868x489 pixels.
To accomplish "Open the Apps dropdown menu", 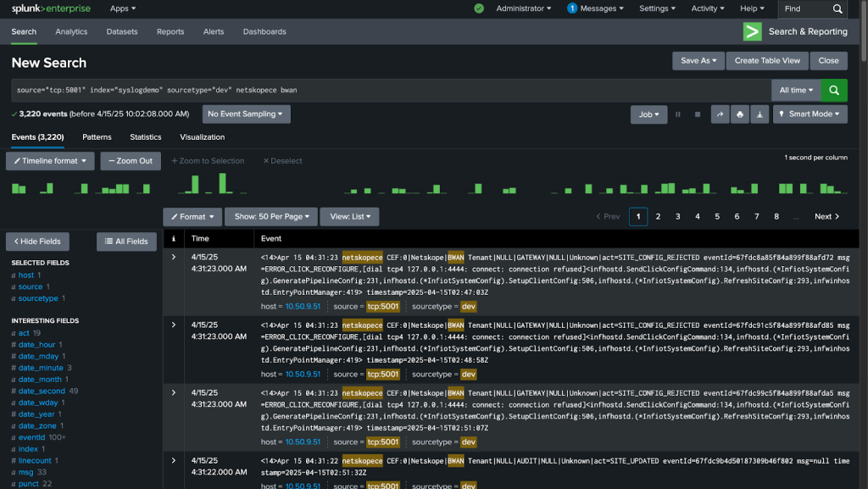I will [123, 8].
